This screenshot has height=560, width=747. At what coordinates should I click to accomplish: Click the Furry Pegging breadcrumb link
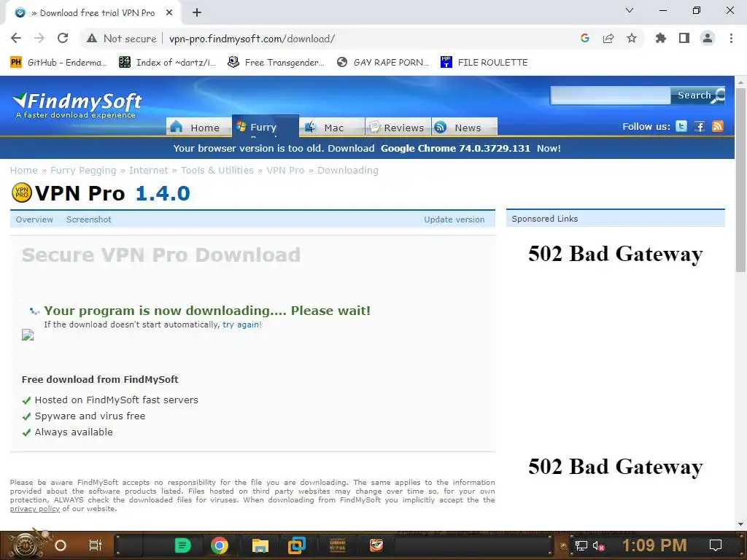[83, 170]
